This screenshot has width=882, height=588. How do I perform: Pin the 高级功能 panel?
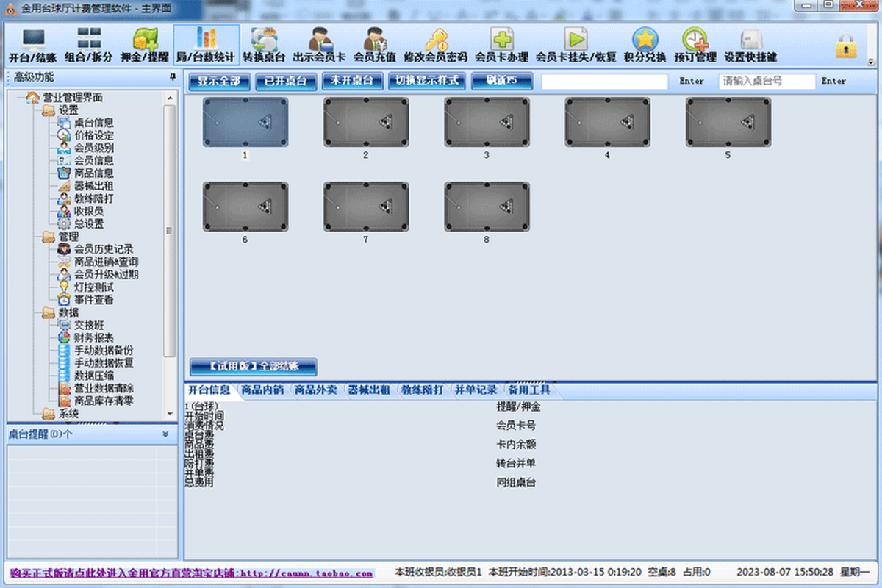tap(173, 76)
